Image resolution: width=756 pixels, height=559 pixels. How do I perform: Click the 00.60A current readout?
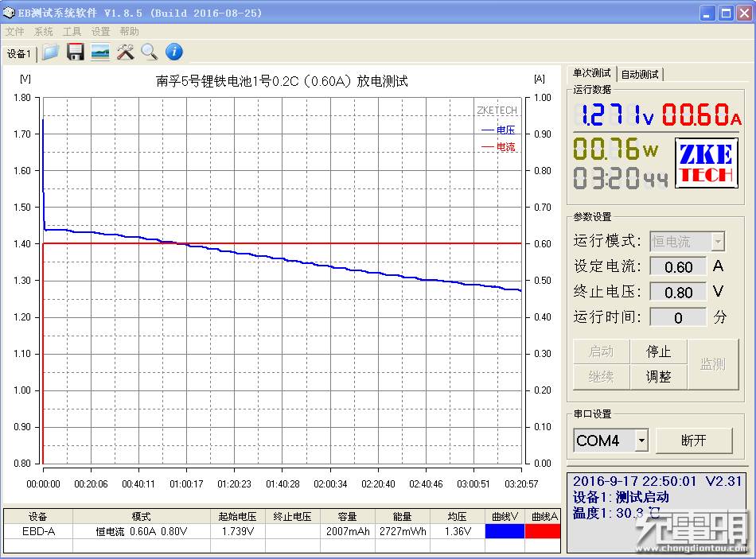tap(702, 115)
